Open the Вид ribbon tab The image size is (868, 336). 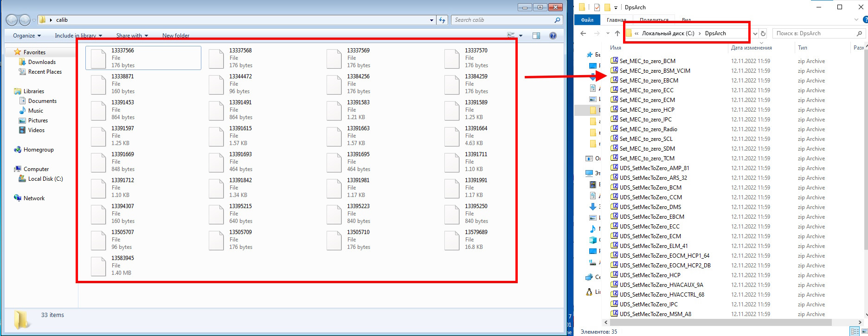pos(687,20)
